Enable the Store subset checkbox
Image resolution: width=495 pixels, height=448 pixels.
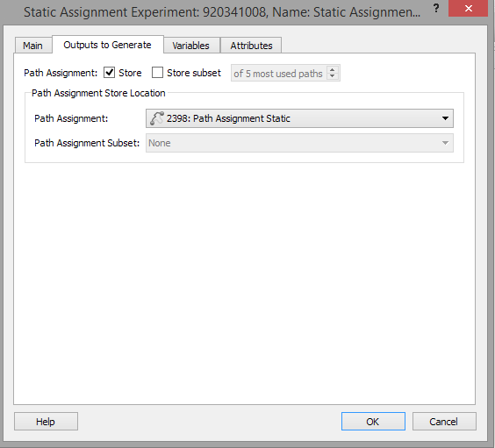[157, 73]
